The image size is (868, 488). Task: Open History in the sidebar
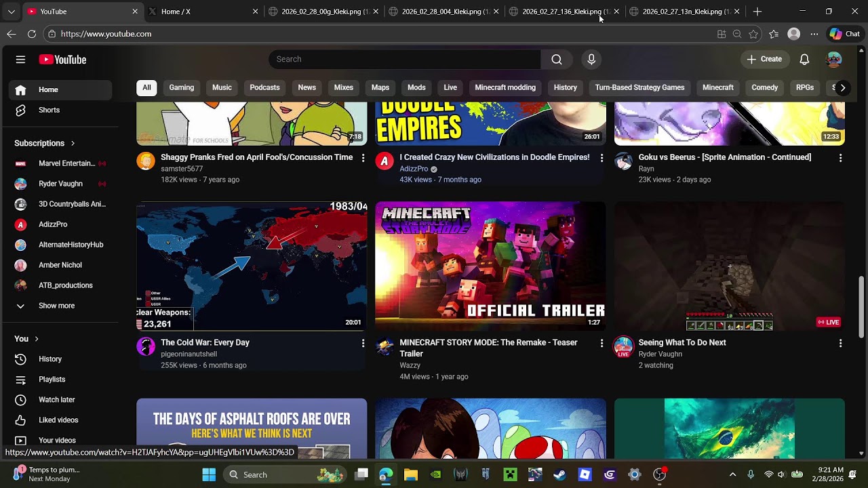point(60,359)
